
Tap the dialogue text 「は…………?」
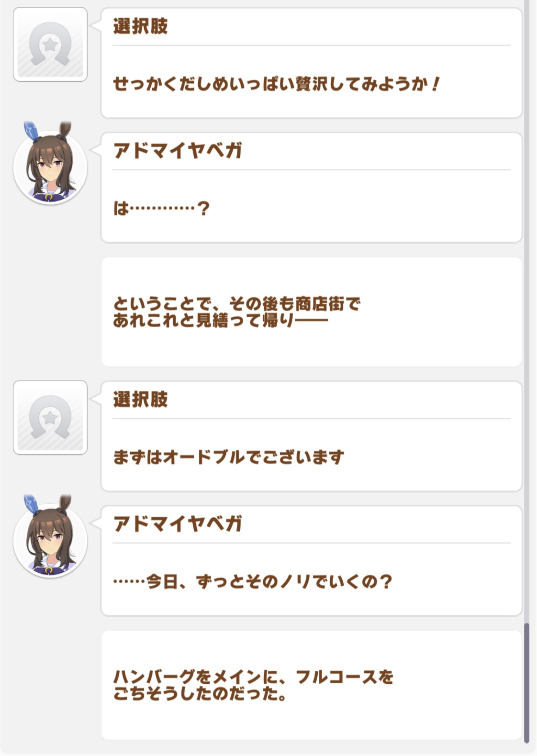pos(161,209)
